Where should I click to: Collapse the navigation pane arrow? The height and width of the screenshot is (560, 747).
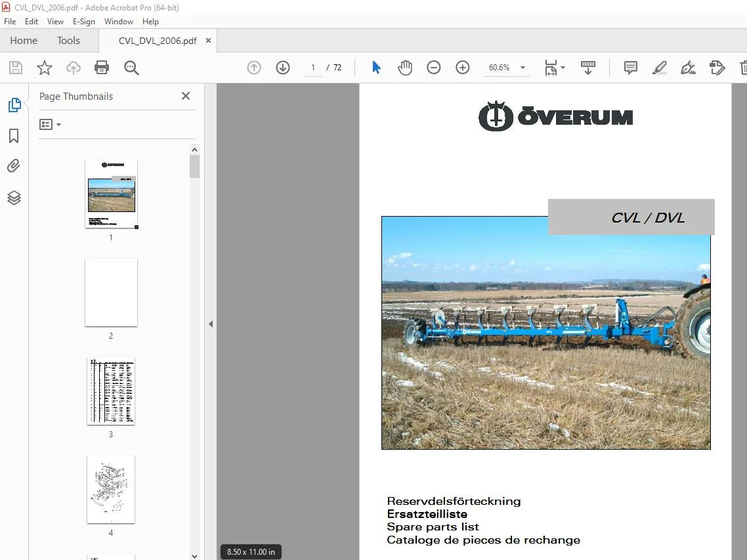click(x=211, y=324)
